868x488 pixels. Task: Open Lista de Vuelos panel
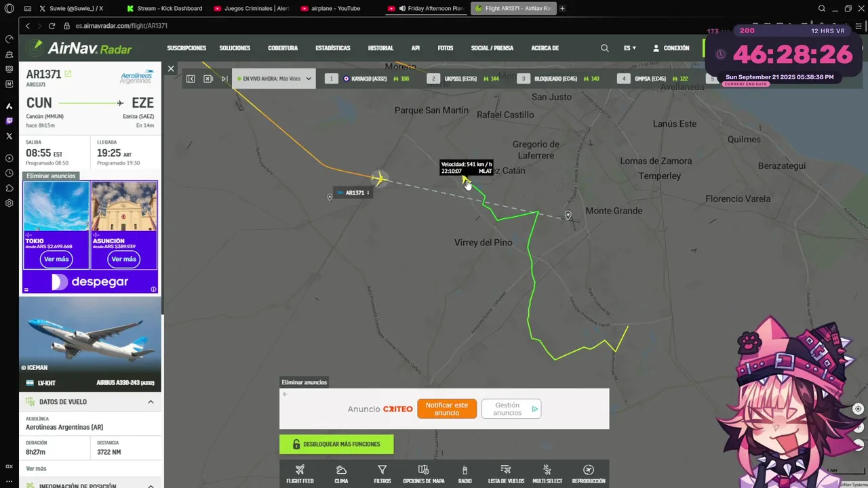[506, 474]
